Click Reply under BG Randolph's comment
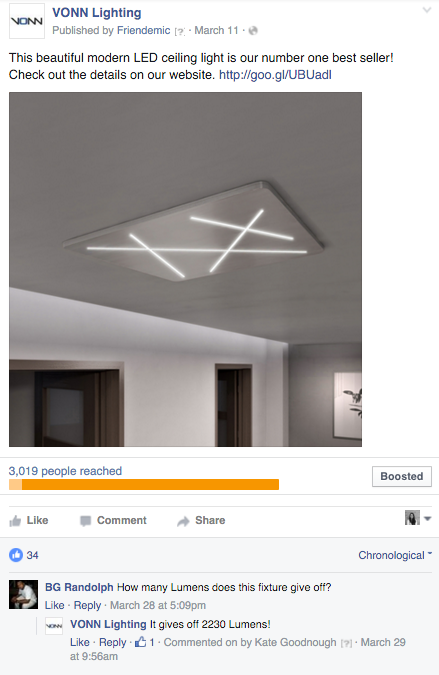This screenshot has width=439, height=675. click(x=87, y=605)
